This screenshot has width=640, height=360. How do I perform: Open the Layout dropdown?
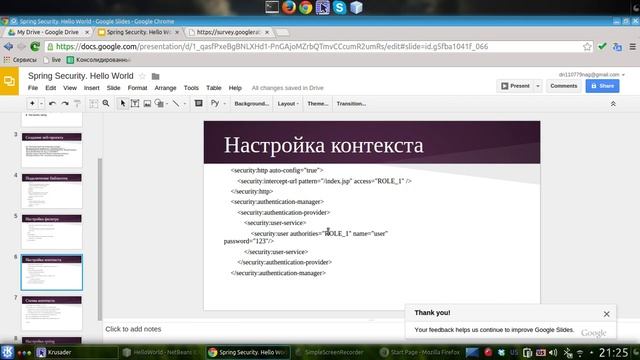click(x=288, y=104)
